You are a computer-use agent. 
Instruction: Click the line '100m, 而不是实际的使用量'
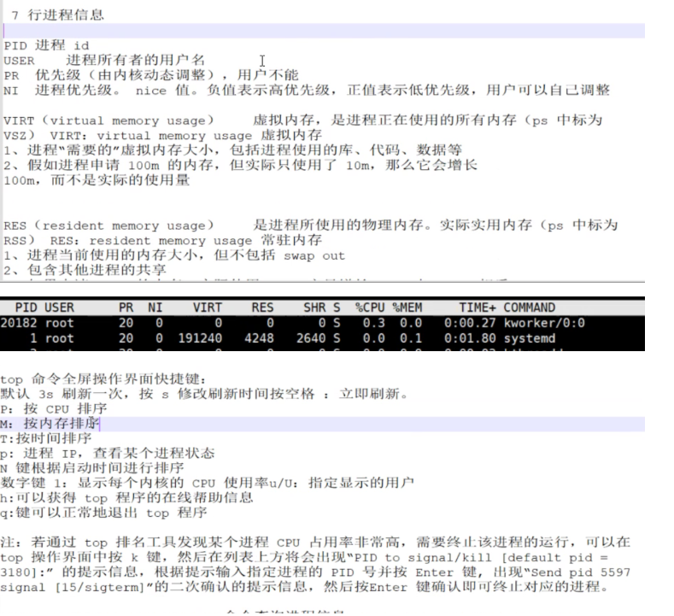pos(97,179)
